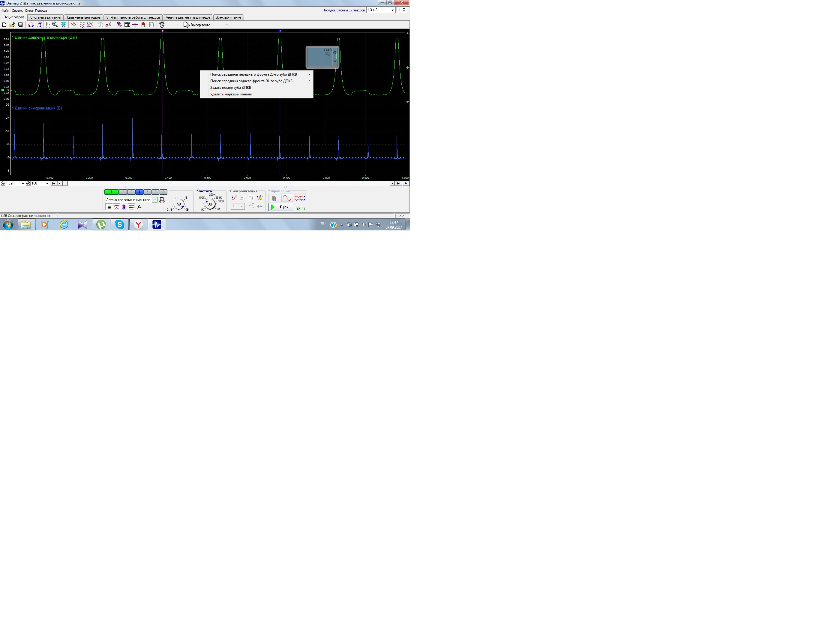This screenshot has width=840, height=630.
Task: Toggle channel 2 button
Action: 123,192
